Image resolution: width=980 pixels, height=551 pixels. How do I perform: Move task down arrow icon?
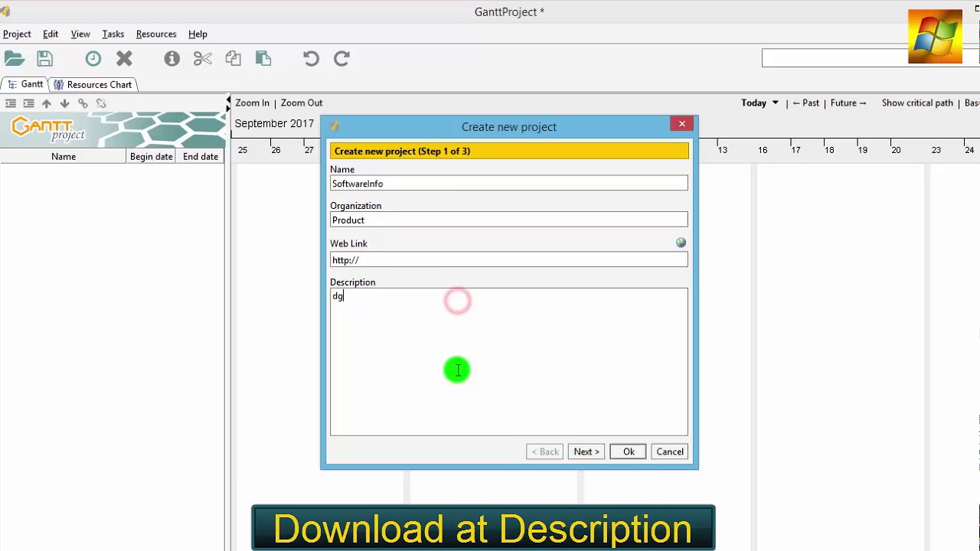pos(64,103)
